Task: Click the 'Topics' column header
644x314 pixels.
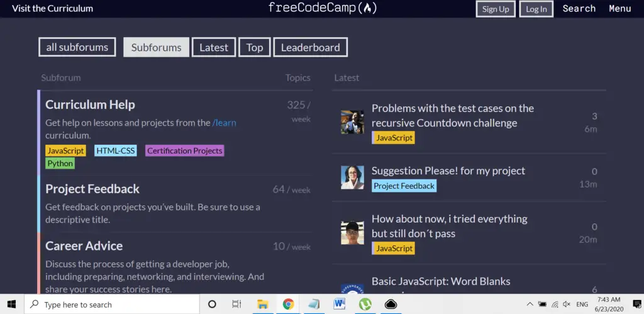Action: point(297,77)
